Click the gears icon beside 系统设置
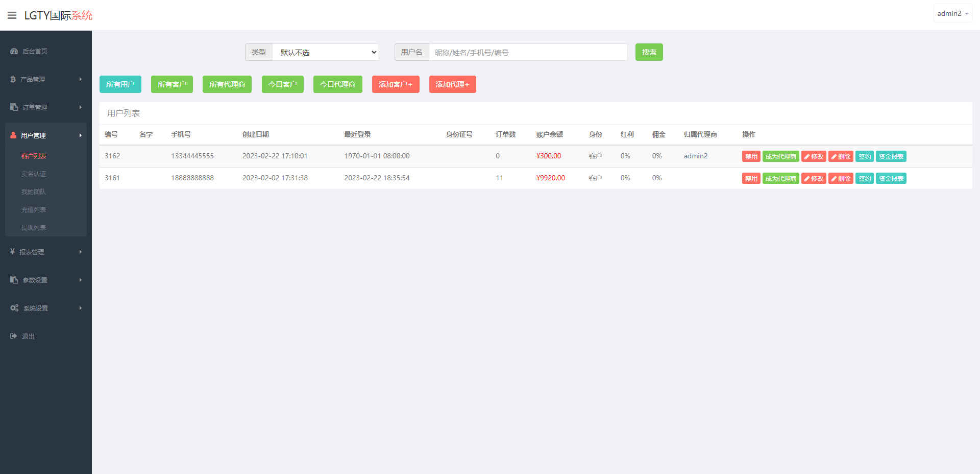 pos(14,308)
